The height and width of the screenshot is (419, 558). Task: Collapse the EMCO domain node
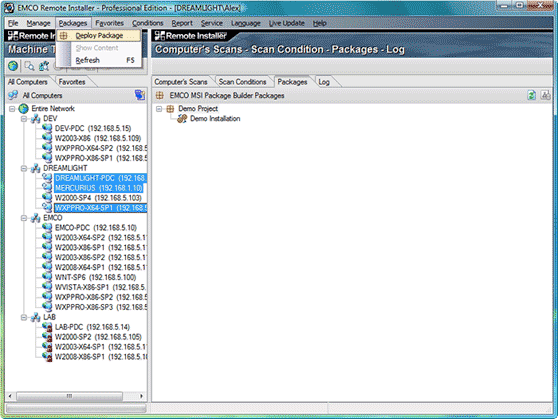(x=24, y=218)
